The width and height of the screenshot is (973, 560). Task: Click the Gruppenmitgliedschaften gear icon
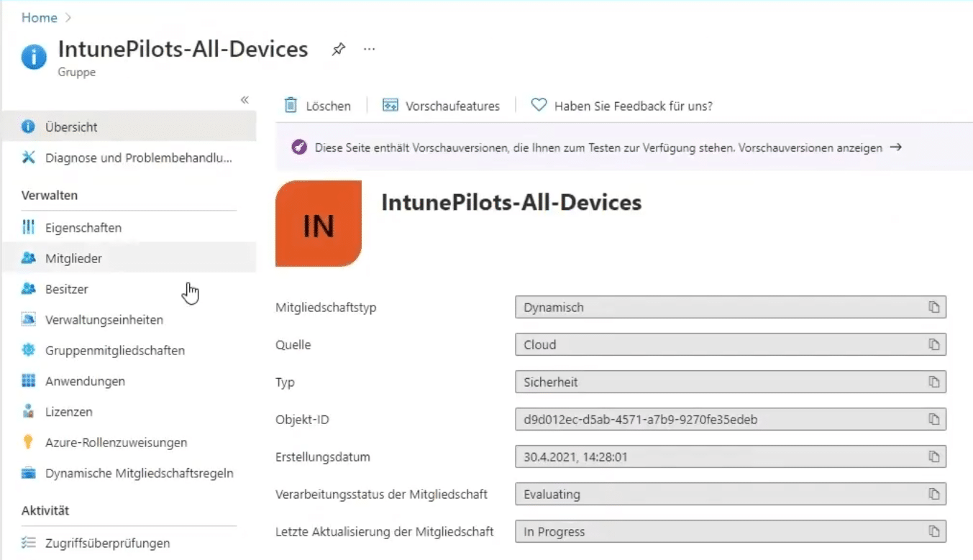coord(29,350)
